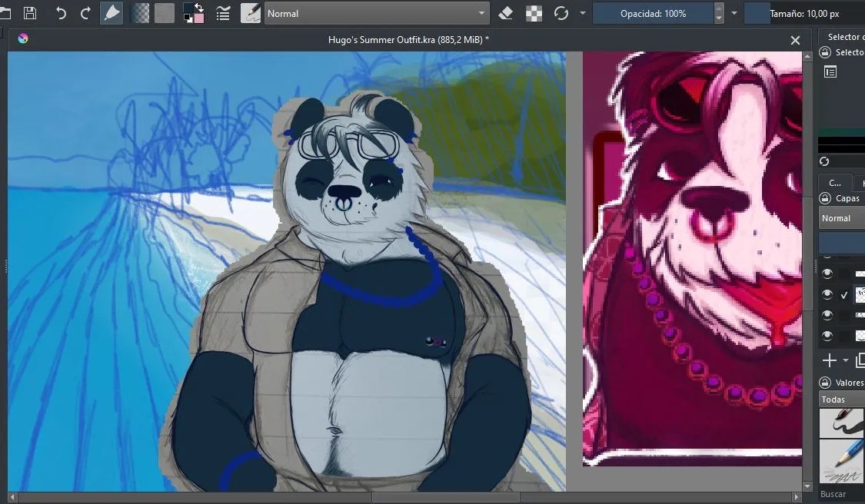The image size is (865, 504).
Task: Add a new paint layer with plus
Action: (829, 360)
